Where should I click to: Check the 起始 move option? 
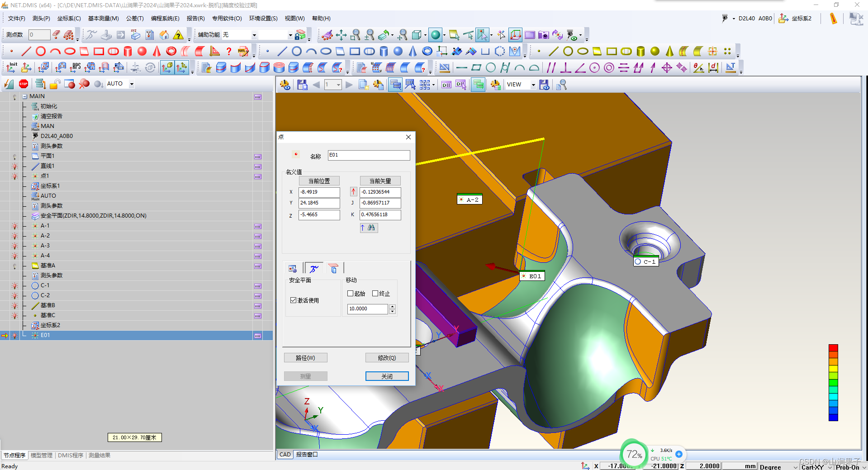pyautogui.click(x=350, y=293)
